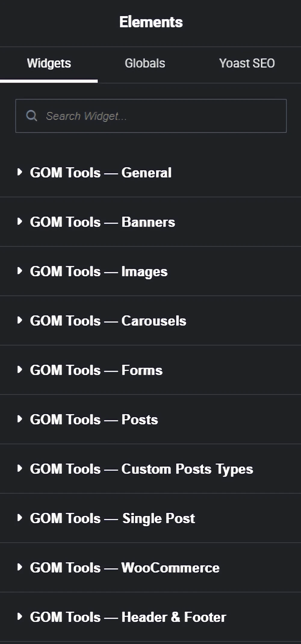The image size is (301, 644).
Task: Open the Yoast SEO tab
Action: point(247,63)
